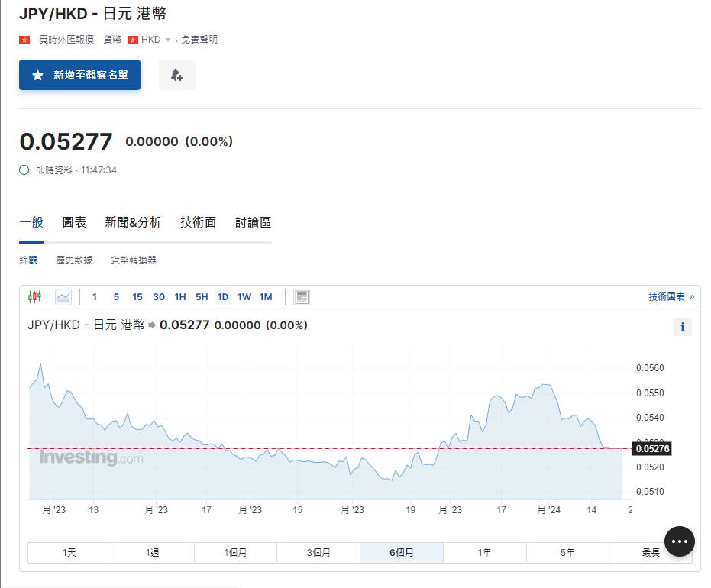Switch to candlestick chart type icon
The height and width of the screenshot is (588, 711).
(34, 297)
